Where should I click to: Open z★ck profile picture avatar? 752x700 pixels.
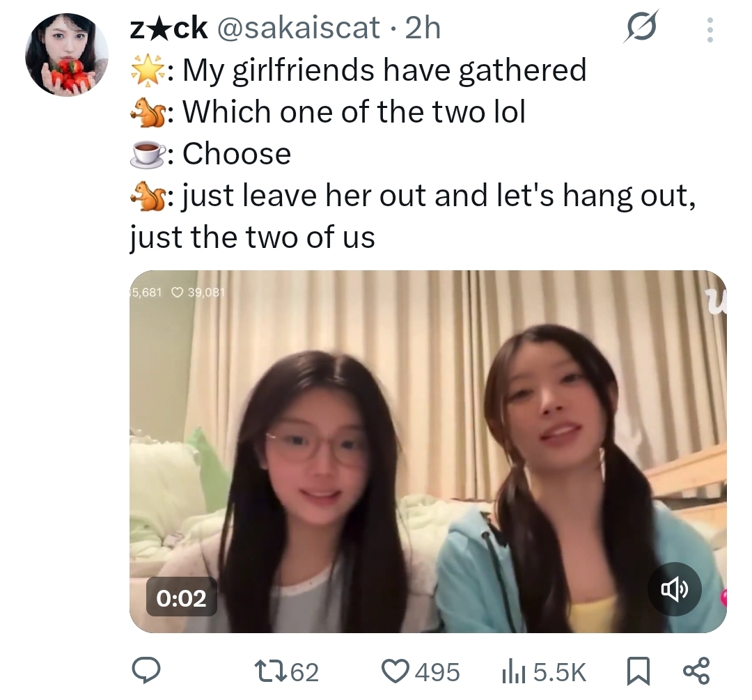67,55
